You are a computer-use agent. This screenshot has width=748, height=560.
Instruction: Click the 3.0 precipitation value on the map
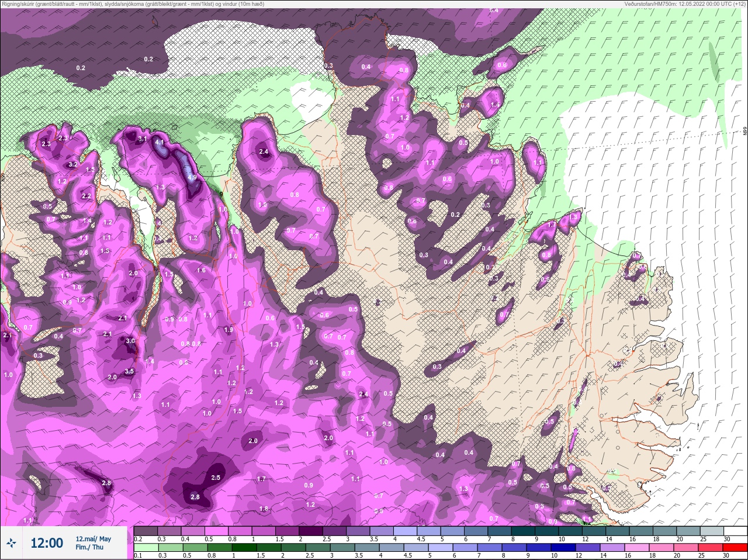coord(130,341)
